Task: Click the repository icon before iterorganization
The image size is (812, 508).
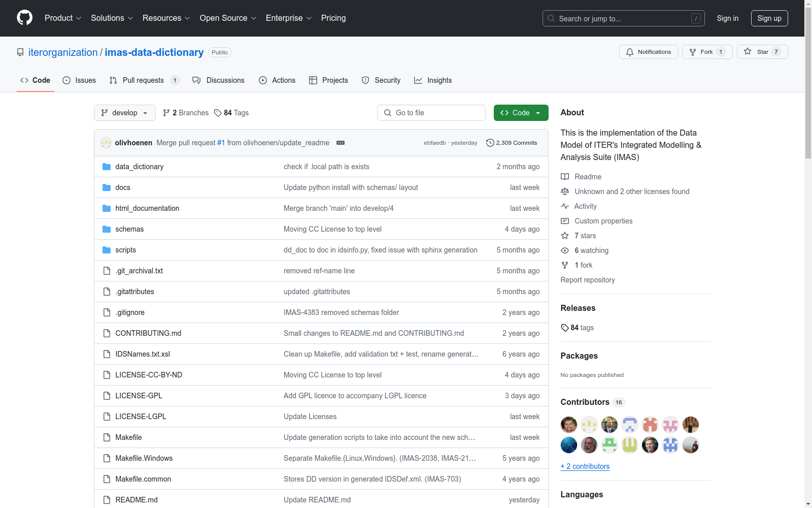Action: [20, 52]
